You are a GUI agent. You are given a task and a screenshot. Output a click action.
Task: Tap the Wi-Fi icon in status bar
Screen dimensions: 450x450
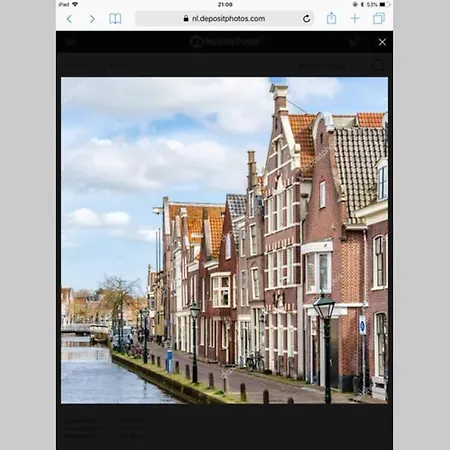75,4
